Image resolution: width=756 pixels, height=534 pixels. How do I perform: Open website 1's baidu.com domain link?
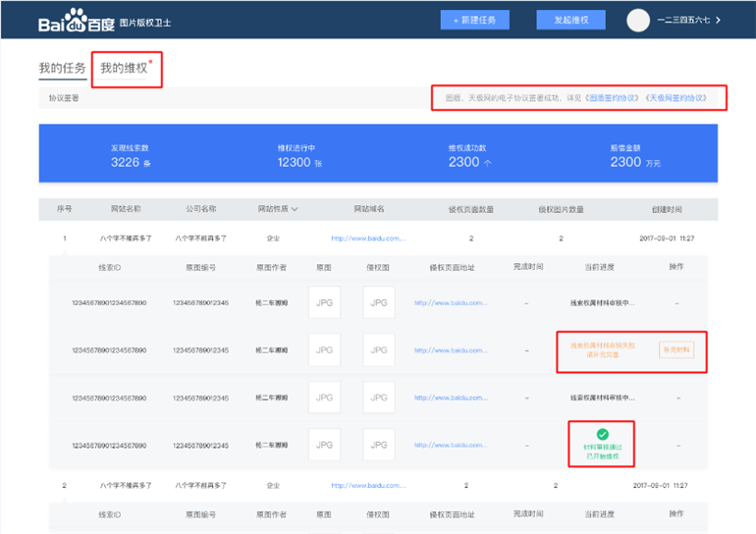click(x=368, y=238)
